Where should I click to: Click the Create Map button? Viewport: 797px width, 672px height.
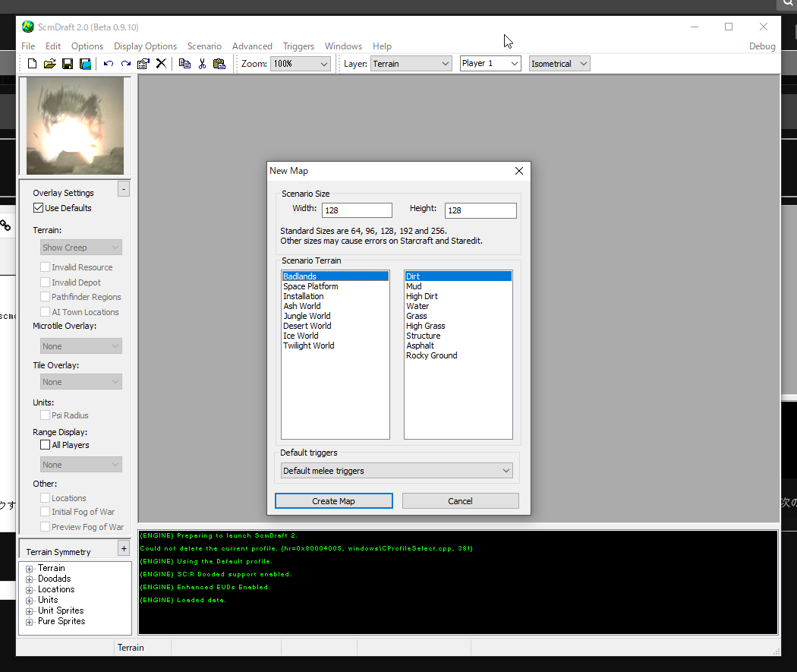pyautogui.click(x=334, y=501)
